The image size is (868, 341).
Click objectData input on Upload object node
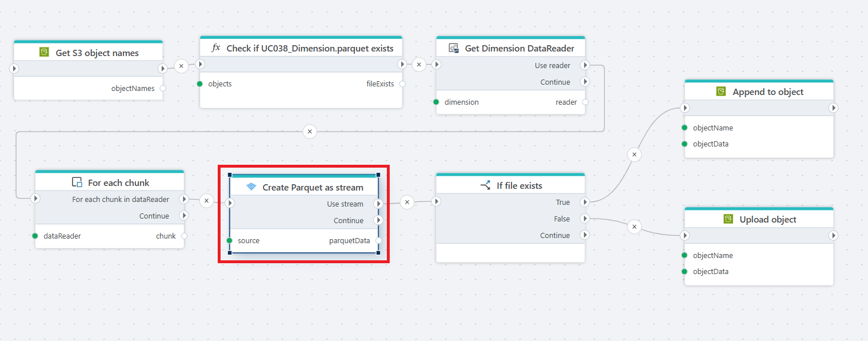685,272
